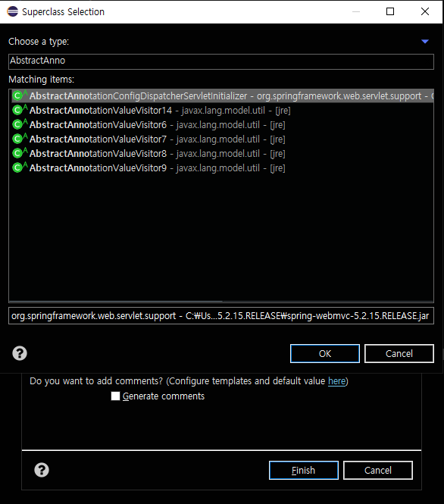Viewport: 444px width, 504px height.
Task: Click class icon beside AbstractAnnotationValueVisitor8
Action: 20,153
